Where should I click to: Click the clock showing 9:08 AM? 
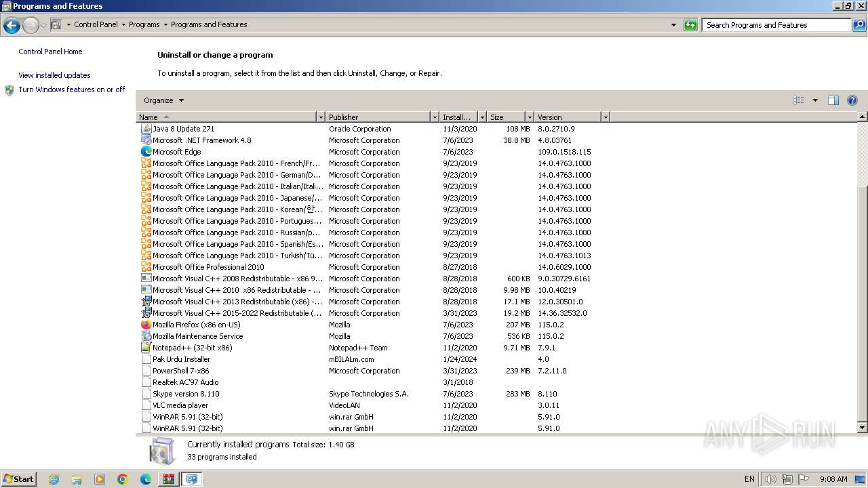[x=833, y=479]
